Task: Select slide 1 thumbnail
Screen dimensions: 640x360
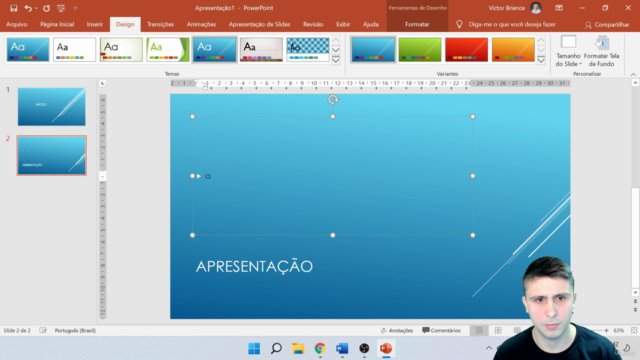Action: [51, 107]
